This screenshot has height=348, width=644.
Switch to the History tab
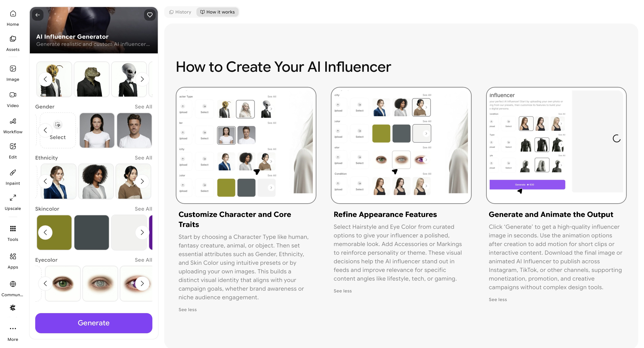[x=180, y=12]
